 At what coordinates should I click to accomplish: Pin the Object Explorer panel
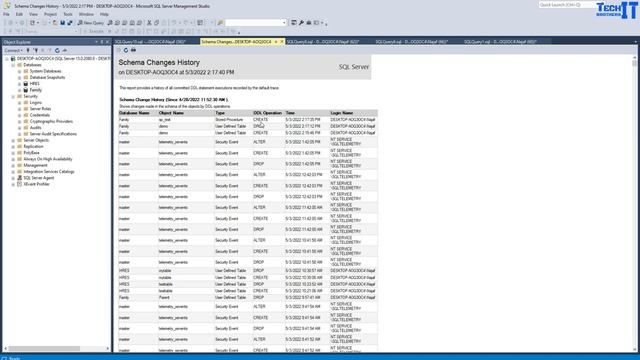click(x=102, y=42)
